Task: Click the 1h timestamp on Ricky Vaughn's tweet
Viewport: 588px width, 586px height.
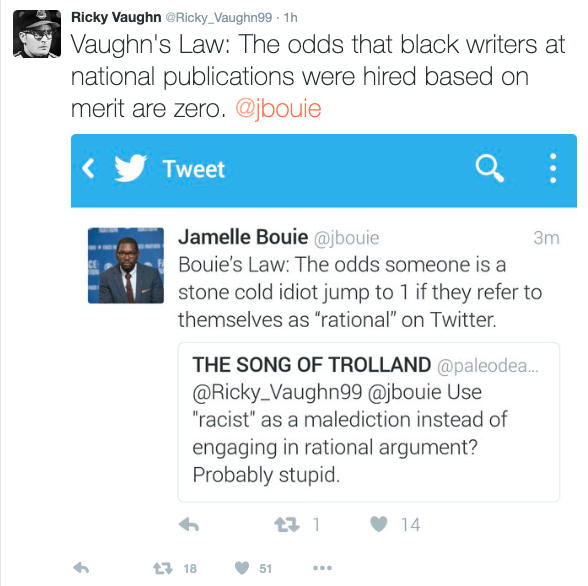Action: click(x=291, y=18)
